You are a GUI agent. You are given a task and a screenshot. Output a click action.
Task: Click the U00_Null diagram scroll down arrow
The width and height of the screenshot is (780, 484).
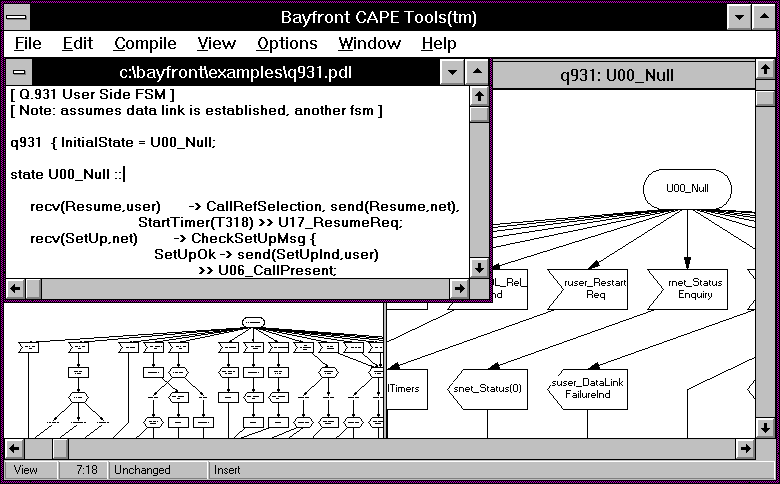click(x=765, y=428)
